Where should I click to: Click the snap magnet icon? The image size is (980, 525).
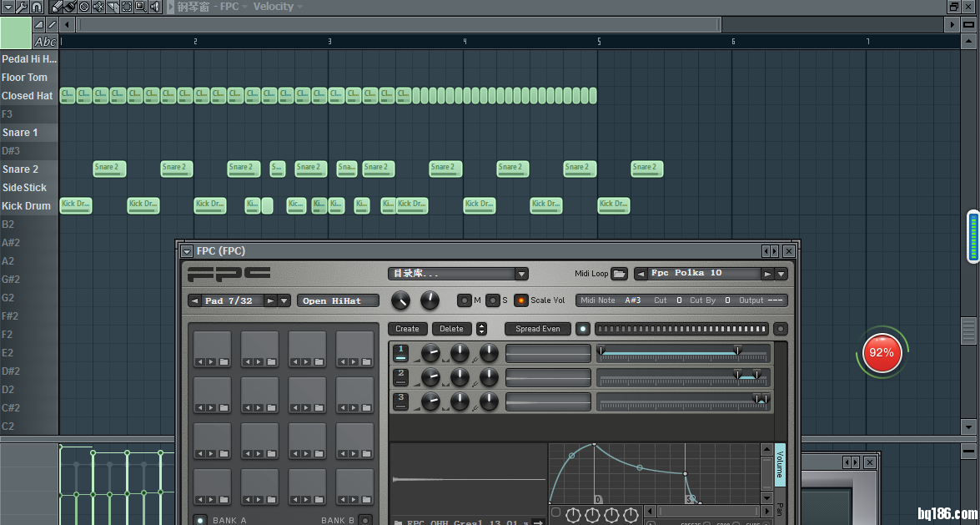point(36,7)
